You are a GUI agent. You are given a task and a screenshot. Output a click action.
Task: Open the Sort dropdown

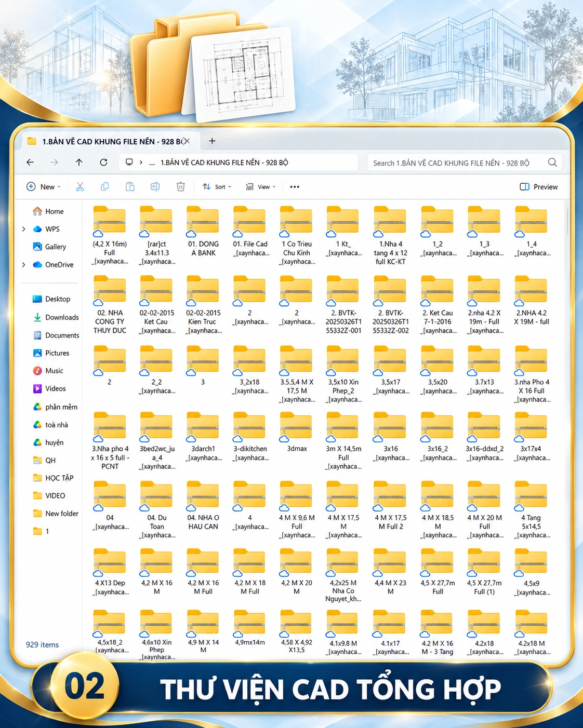(217, 187)
